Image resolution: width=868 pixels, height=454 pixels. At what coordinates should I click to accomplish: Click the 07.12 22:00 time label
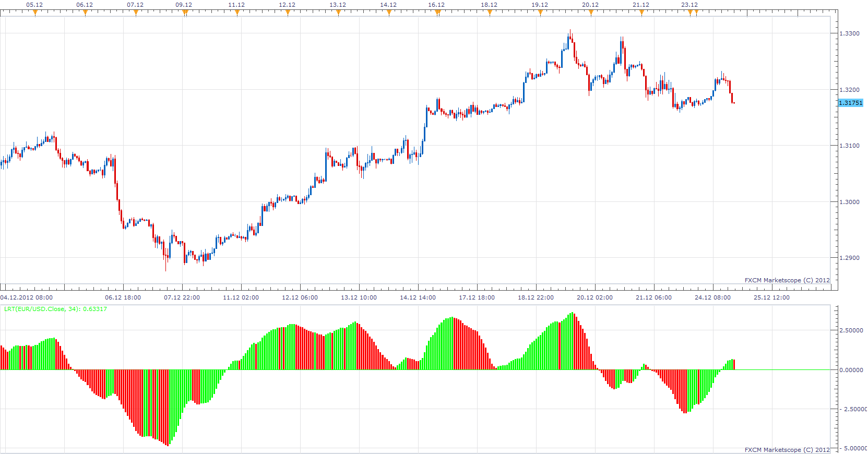point(182,297)
